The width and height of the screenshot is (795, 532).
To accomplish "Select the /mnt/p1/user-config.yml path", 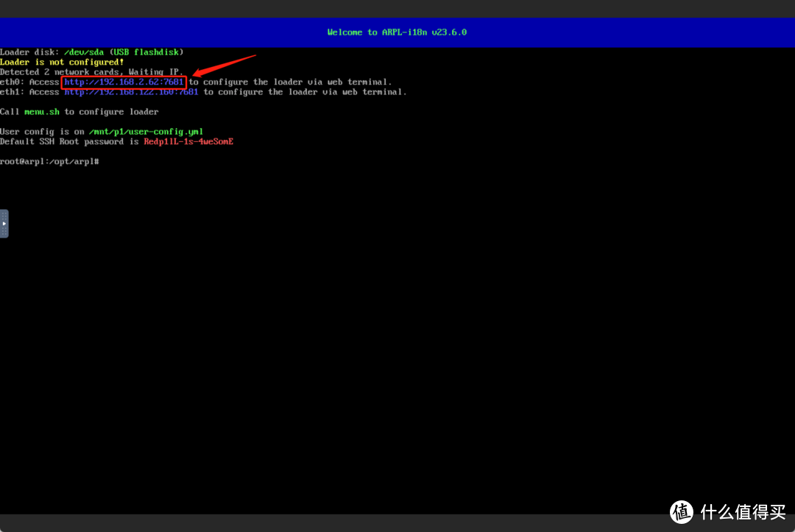I will coord(146,132).
